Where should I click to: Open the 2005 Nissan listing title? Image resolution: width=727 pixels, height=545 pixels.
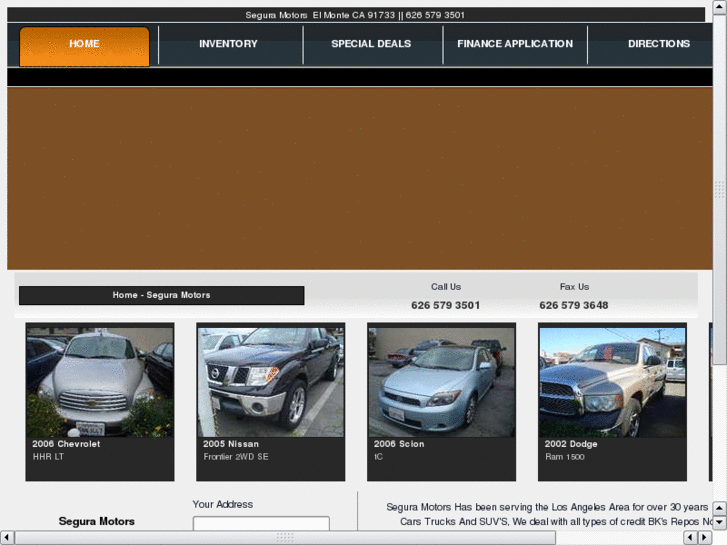click(x=231, y=444)
